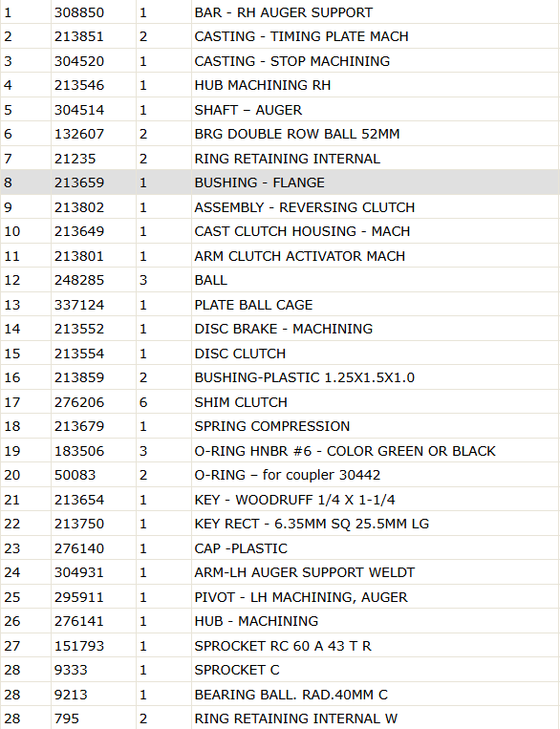This screenshot has width=560, height=729.
Task: Click CASTING - TIMING PLATE MACH description
Action: click(x=301, y=36)
